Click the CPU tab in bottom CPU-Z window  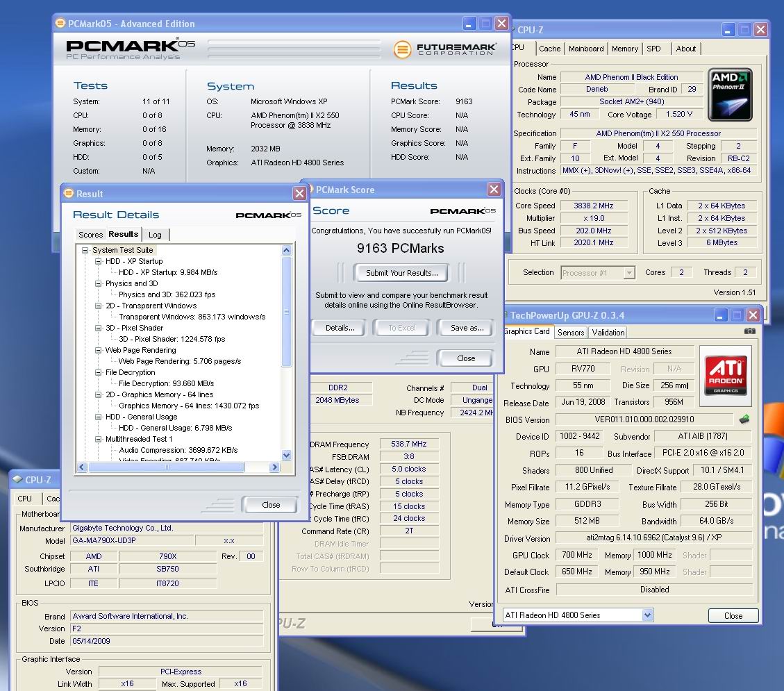point(24,499)
